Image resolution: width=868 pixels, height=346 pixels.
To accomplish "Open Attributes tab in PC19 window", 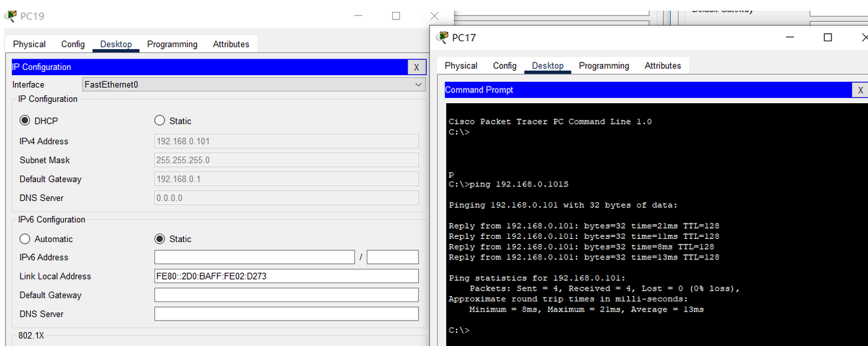I will pos(231,44).
